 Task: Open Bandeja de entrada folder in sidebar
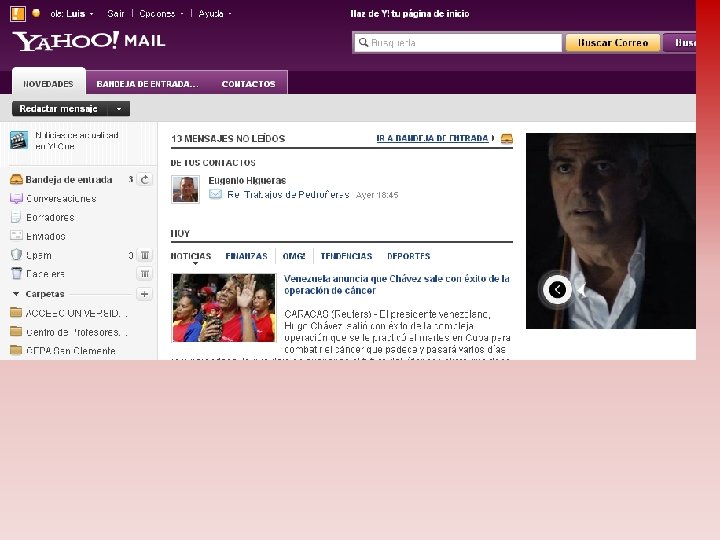tap(69, 180)
